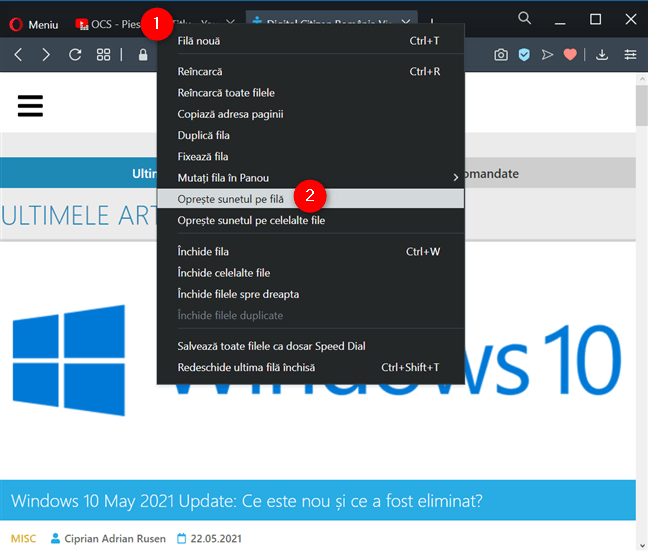Screen dimensions: 648x551
Task: Close the Digital Citizen tab
Action: pyautogui.click(x=406, y=21)
